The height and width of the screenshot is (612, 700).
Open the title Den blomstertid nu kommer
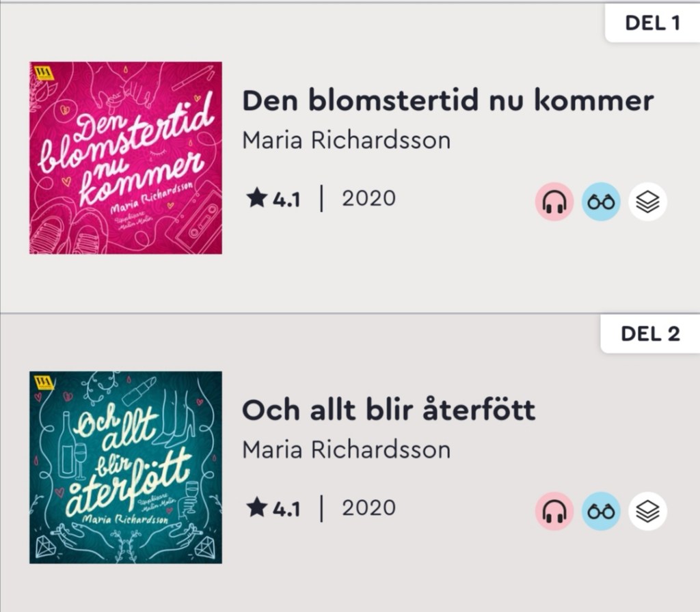point(448,101)
